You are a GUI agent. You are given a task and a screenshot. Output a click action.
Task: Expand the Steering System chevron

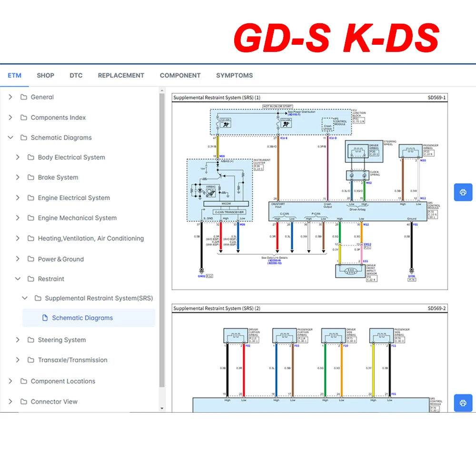point(18,340)
